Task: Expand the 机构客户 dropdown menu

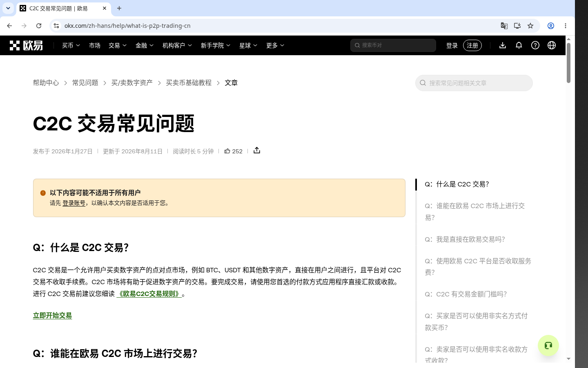Action: [x=177, y=45]
